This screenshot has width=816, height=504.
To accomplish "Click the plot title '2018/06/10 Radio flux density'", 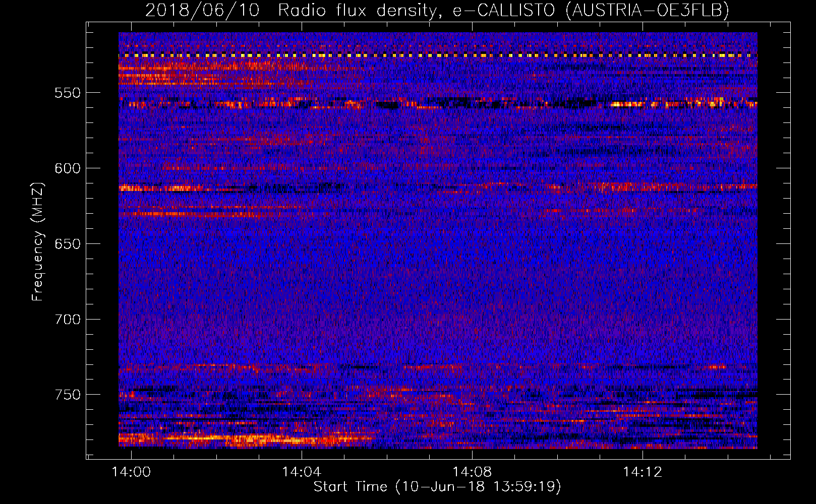I will point(437,10).
